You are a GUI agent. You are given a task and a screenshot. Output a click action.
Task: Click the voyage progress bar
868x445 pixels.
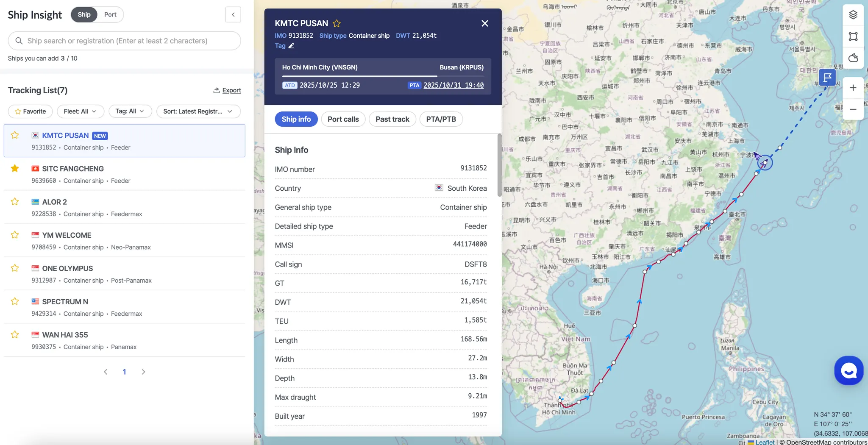pyautogui.click(x=383, y=76)
